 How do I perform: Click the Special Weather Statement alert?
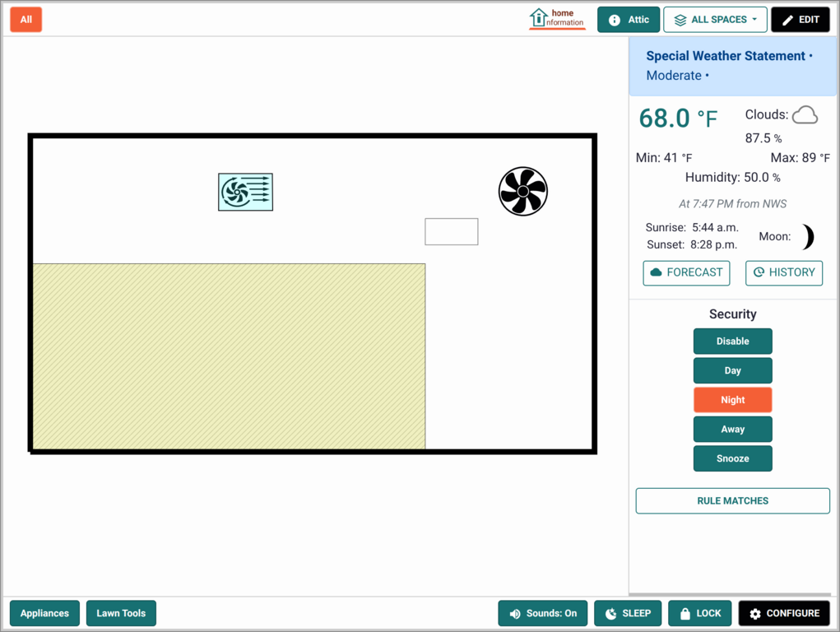(732, 66)
